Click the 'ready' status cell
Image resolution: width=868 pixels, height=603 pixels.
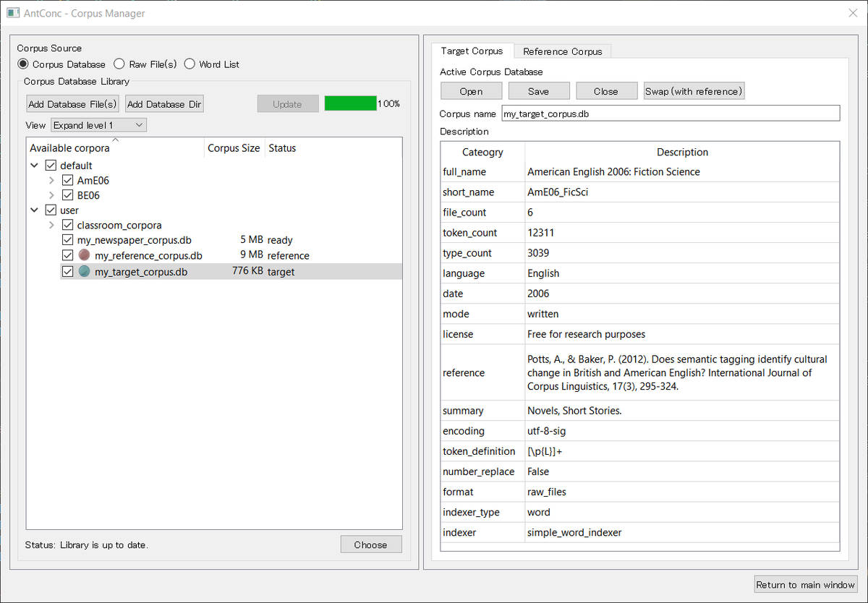point(280,240)
